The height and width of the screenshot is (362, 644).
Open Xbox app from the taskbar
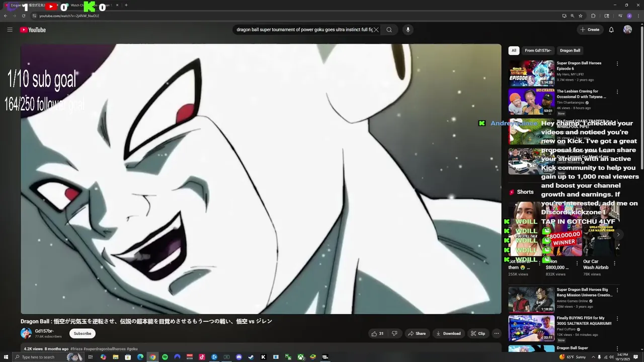pos(300,357)
